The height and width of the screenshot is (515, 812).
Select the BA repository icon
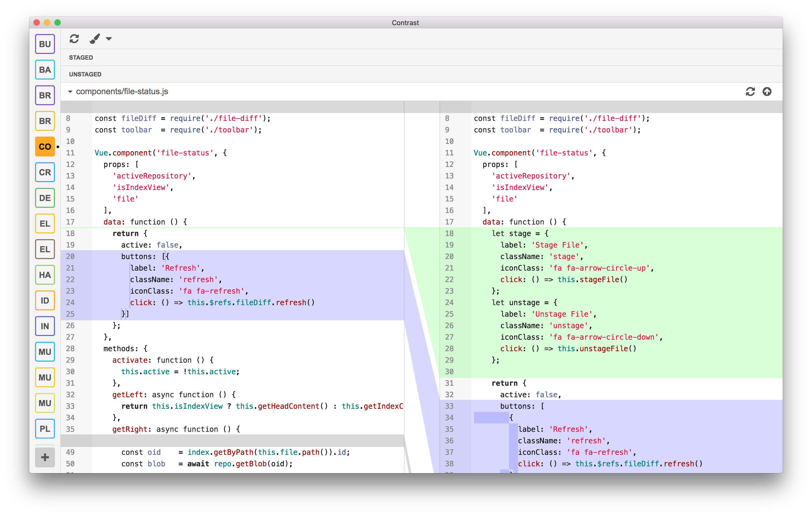[x=45, y=69]
